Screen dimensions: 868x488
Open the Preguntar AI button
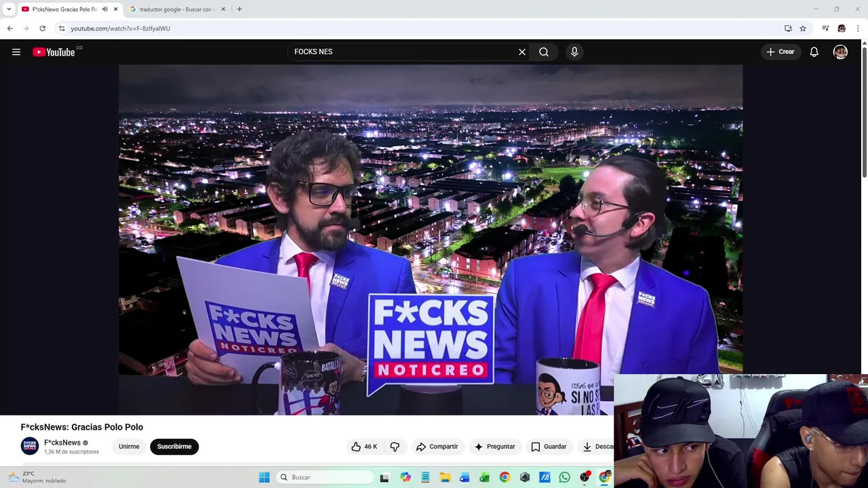click(495, 447)
